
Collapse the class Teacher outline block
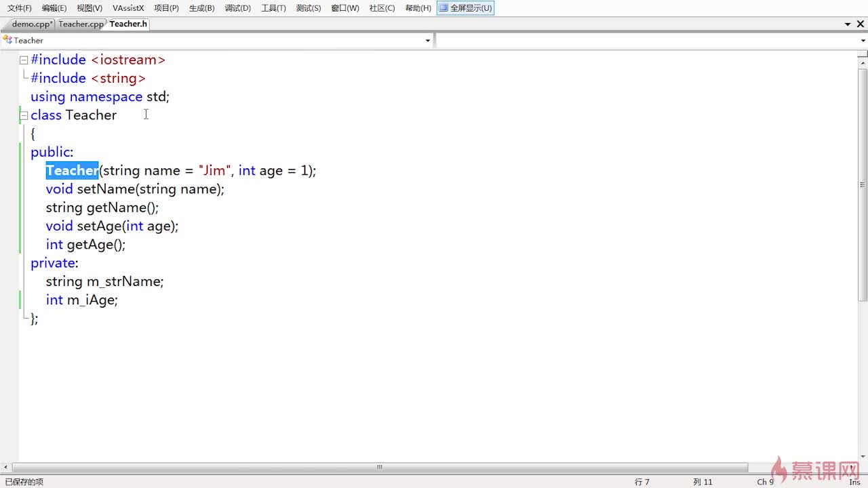point(24,115)
